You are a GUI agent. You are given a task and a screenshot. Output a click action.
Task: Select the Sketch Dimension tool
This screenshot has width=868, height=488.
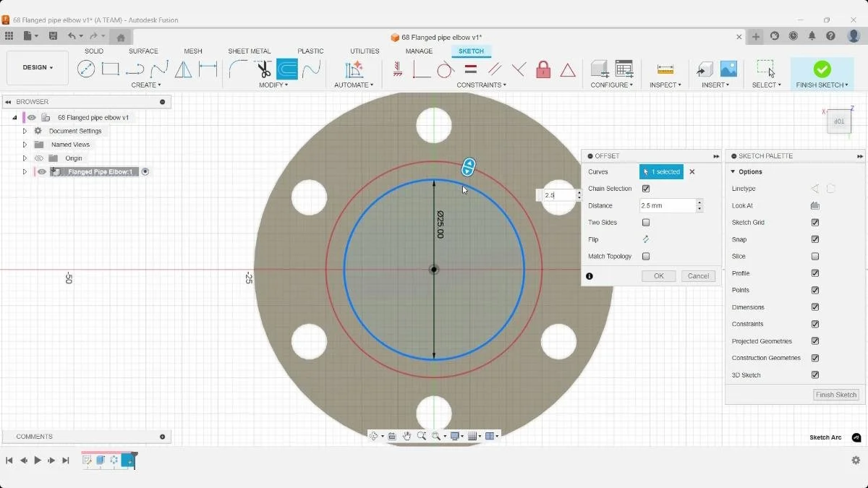tap(208, 69)
